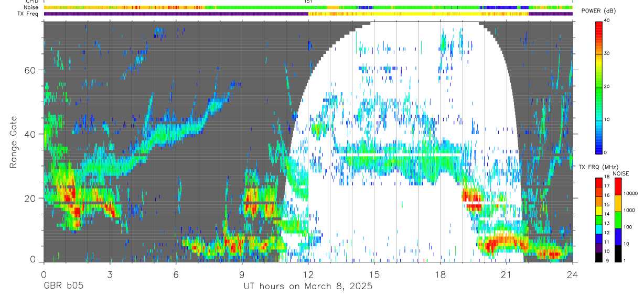
Task: Select the 'NOISE' legend title above noise scale
Action: tap(621, 173)
